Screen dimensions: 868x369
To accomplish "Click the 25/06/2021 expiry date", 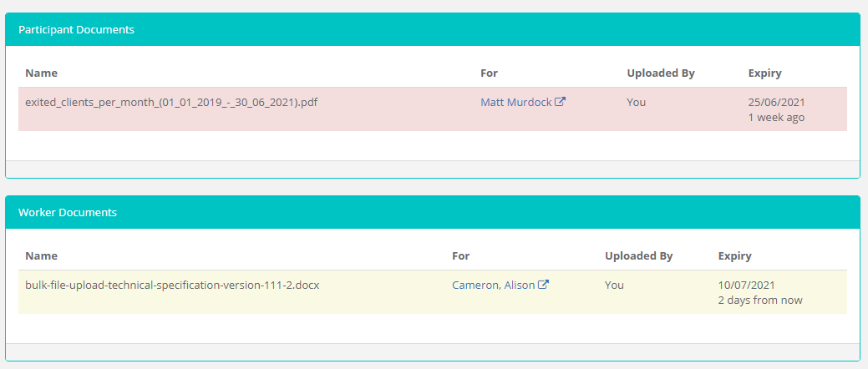I will click(777, 103).
